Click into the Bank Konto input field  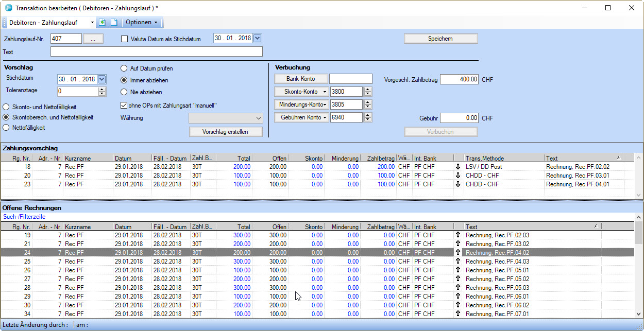tap(350, 79)
